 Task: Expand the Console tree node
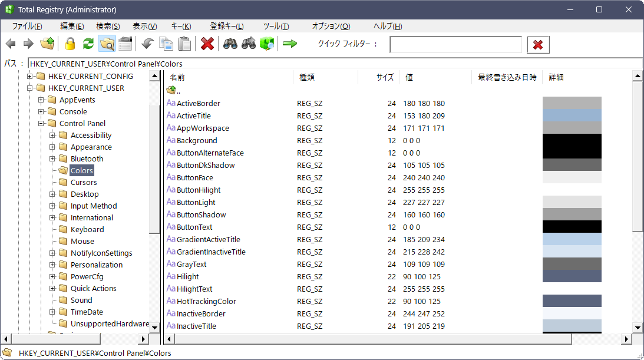[41, 112]
